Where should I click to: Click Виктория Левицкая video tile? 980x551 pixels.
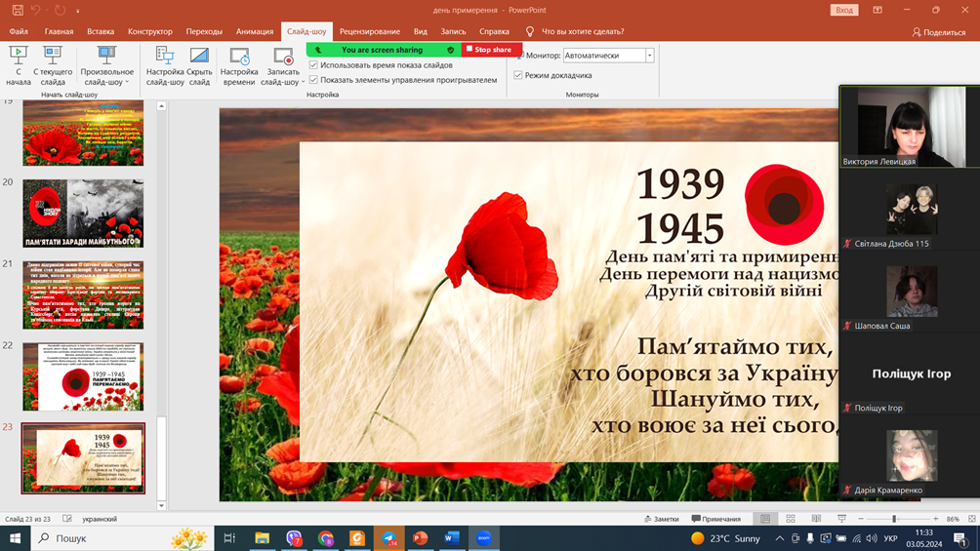[910, 127]
